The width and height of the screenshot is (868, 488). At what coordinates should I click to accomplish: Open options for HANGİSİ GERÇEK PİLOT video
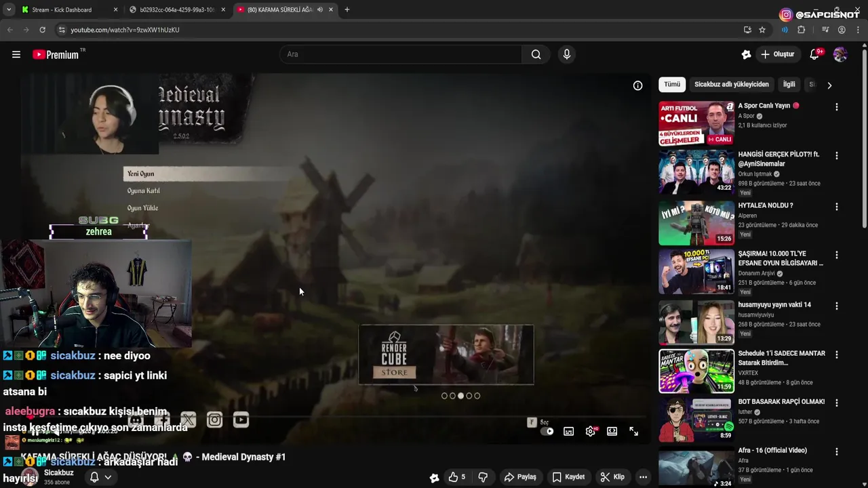point(836,156)
